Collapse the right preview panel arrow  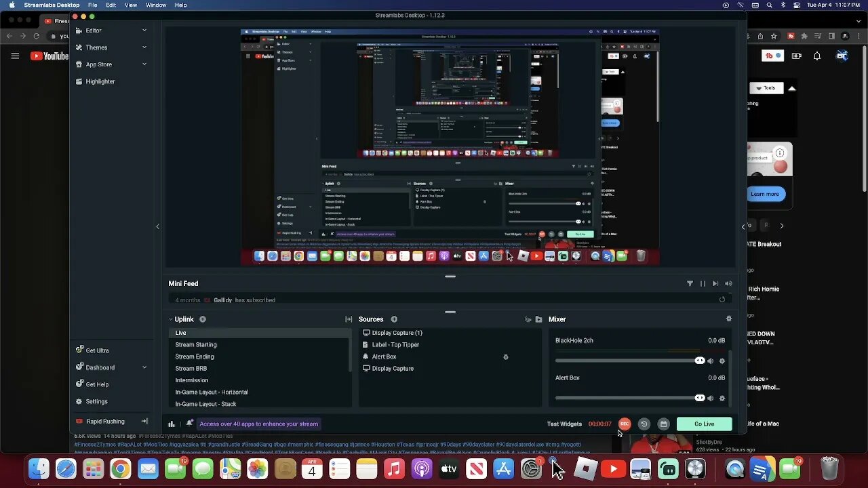(743, 226)
